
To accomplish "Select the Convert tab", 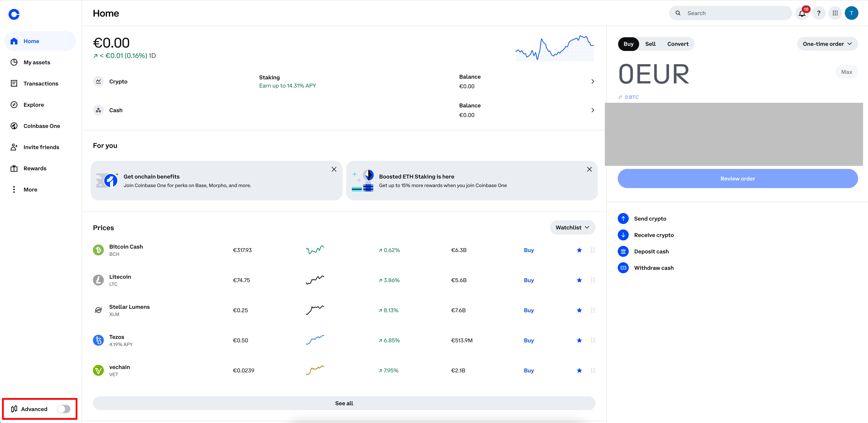I will click(678, 44).
